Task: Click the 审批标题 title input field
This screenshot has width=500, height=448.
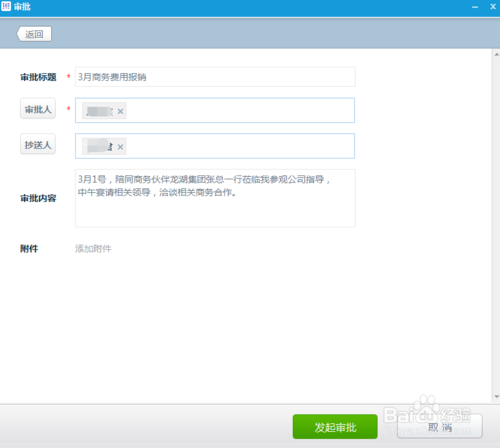Action: pos(215,77)
